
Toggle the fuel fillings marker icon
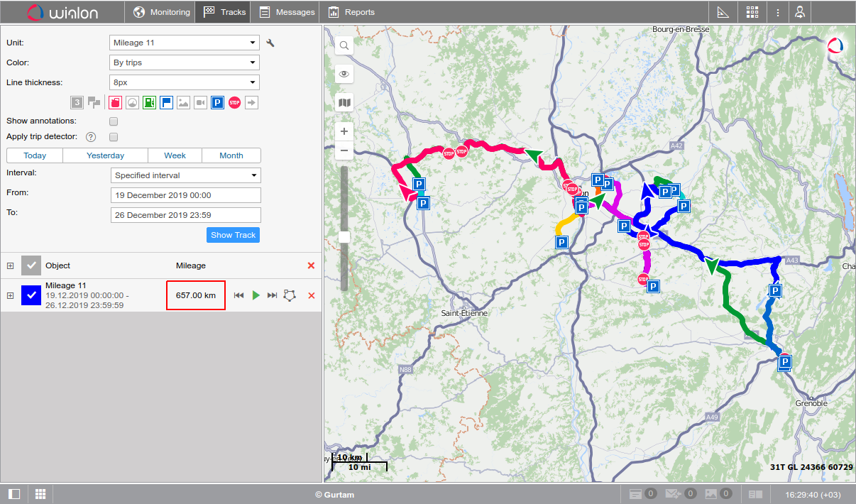[x=149, y=103]
